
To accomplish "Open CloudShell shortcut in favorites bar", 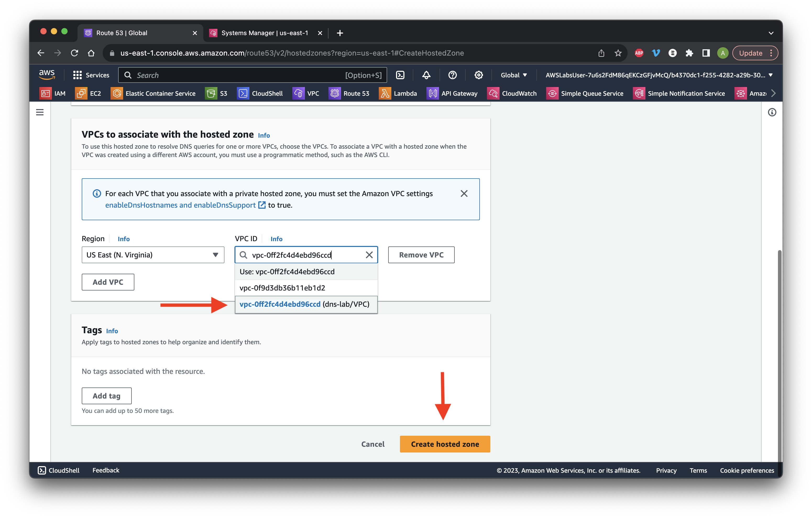I will click(x=260, y=94).
